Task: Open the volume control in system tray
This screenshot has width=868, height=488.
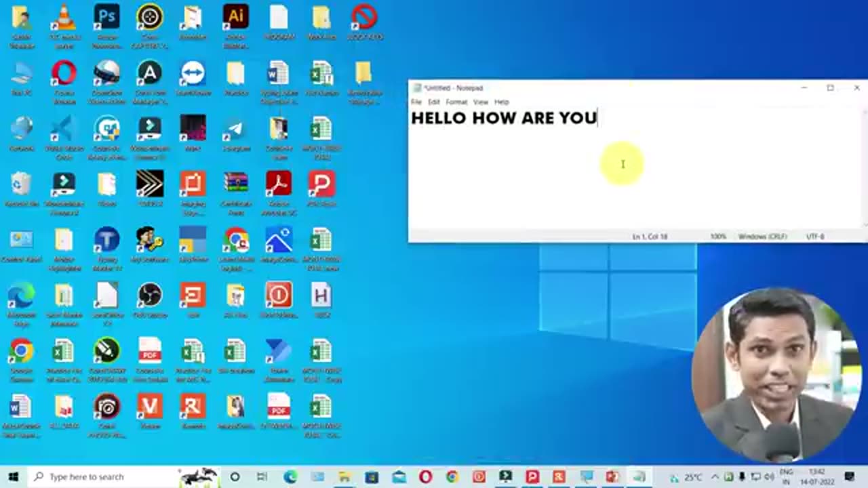Action: coord(769,476)
